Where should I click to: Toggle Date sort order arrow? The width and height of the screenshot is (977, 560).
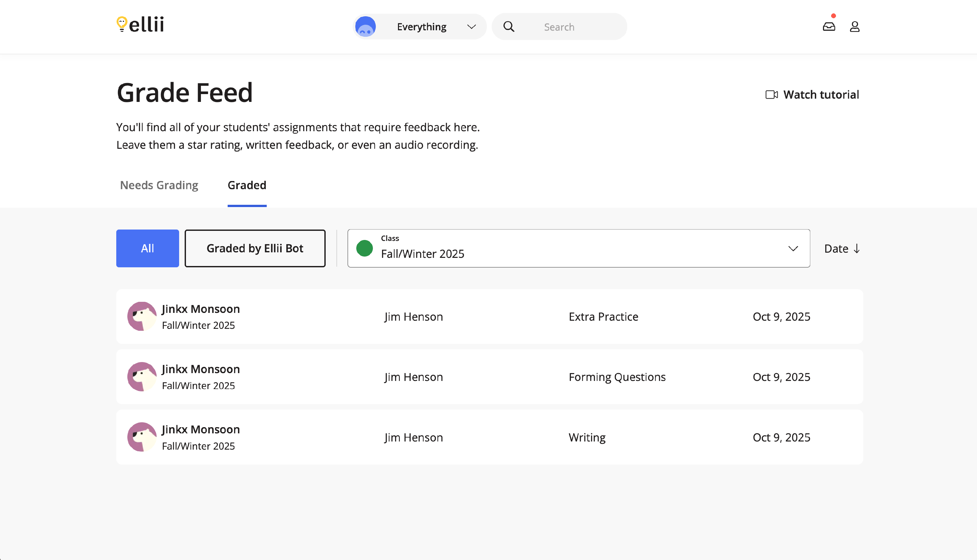point(857,249)
